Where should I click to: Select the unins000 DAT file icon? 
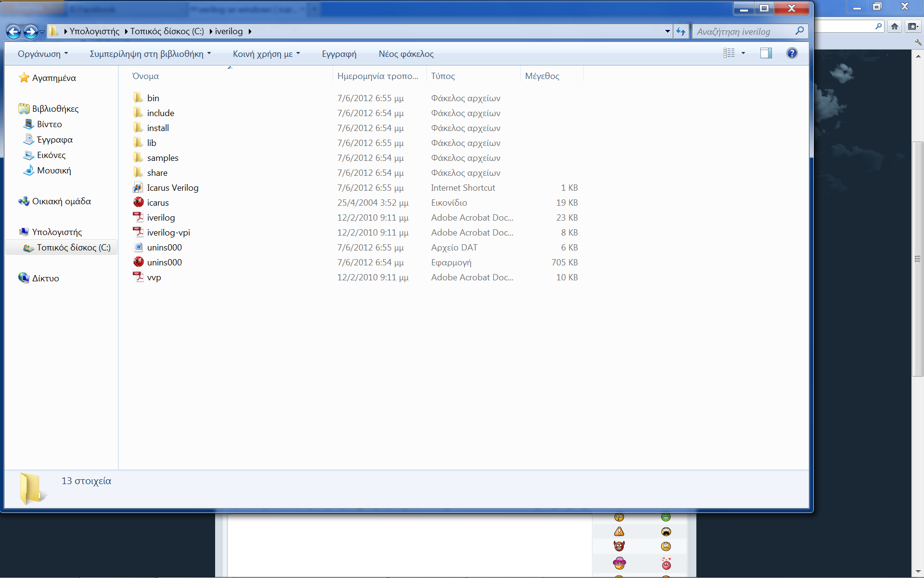point(138,247)
